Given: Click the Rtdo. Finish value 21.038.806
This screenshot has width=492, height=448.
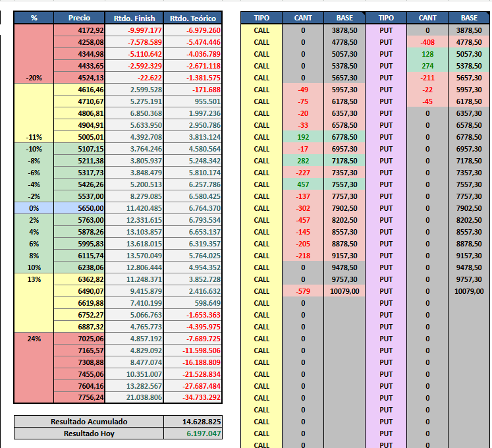Looking at the screenshot, I should pyautogui.click(x=134, y=397).
